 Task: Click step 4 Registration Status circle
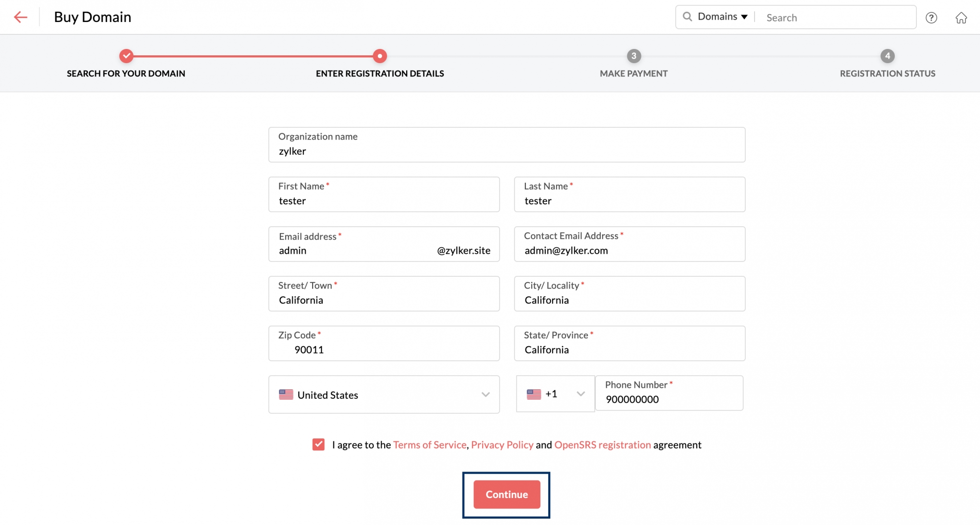point(887,56)
